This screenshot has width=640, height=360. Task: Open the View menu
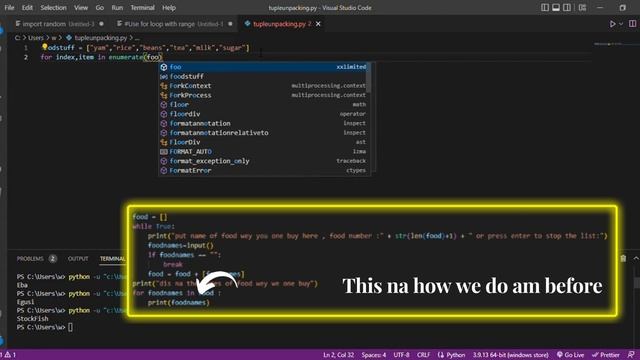[x=81, y=8]
